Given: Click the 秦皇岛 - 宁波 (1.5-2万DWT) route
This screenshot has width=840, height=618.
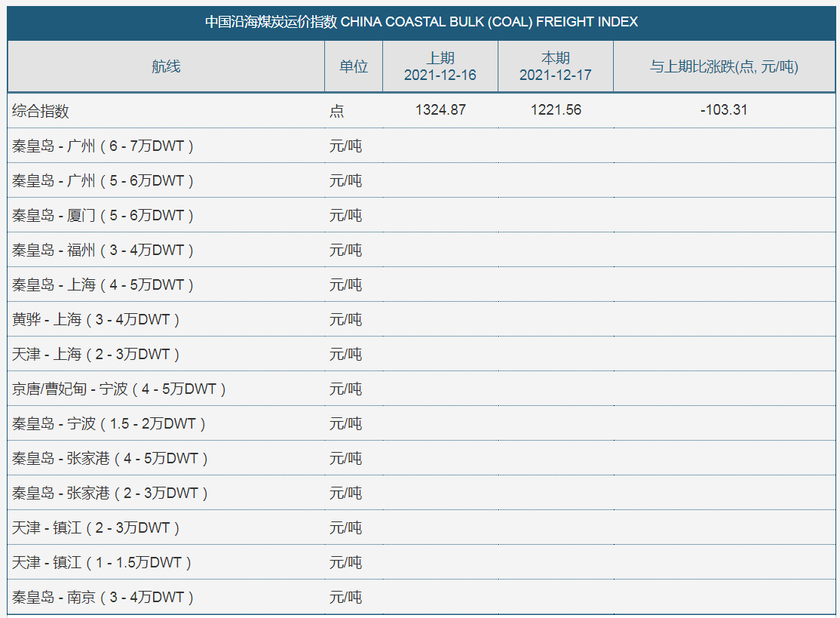Looking at the screenshot, I should (109, 423).
